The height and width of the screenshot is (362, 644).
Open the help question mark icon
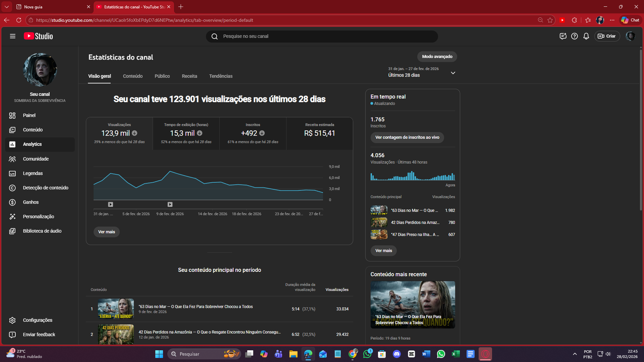(x=574, y=36)
